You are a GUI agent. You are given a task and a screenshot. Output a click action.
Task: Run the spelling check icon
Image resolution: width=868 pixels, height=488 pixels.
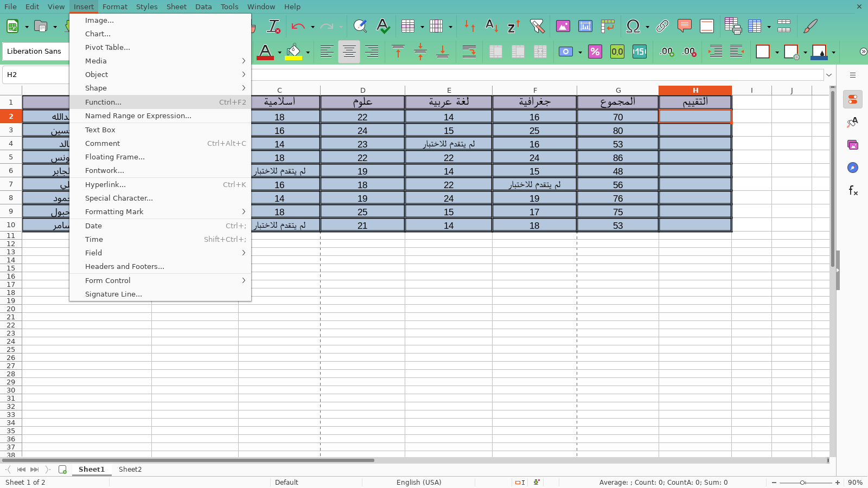tap(383, 26)
